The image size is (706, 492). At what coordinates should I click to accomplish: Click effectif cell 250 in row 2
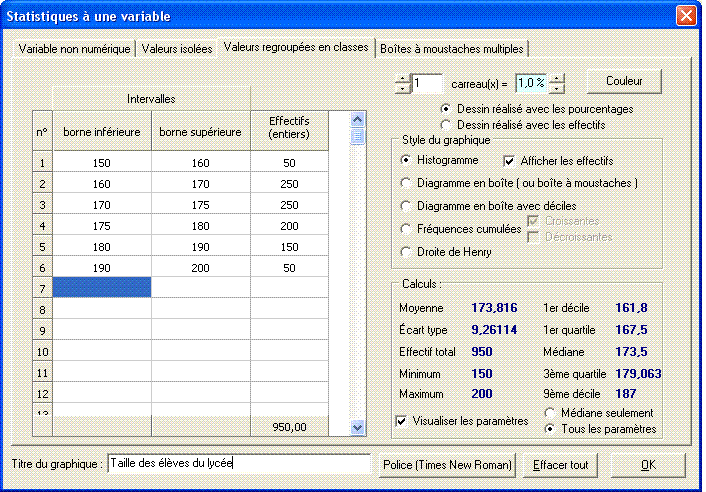click(289, 184)
